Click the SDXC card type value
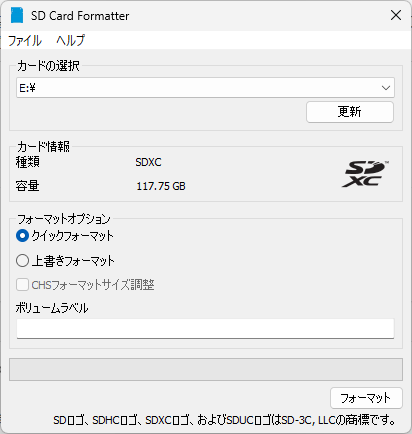The width and height of the screenshot is (412, 434). pyautogui.click(x=148, y=162)
